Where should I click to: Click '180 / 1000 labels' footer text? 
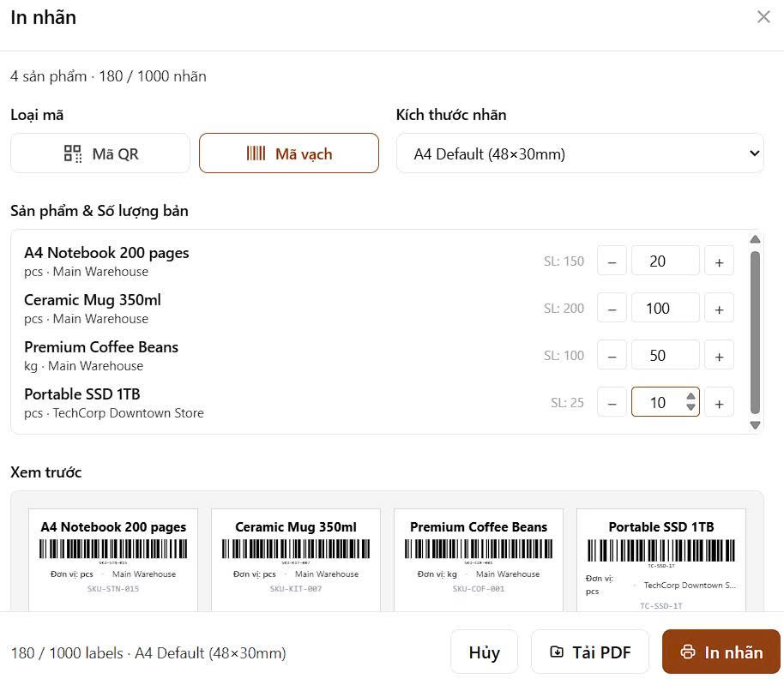67,653
